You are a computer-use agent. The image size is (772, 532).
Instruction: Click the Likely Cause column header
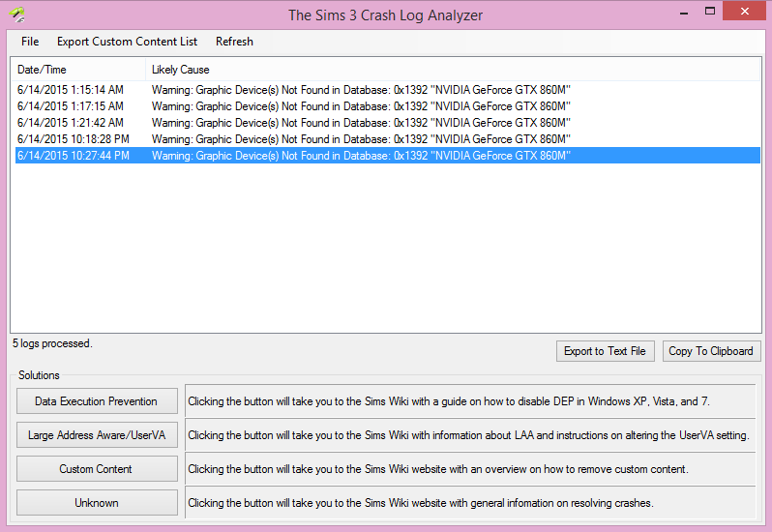point(453,70)
